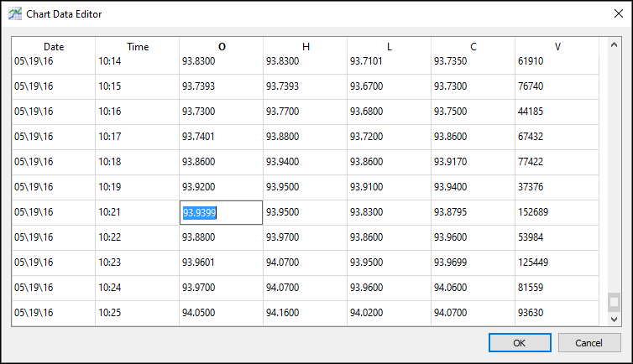Select the date cell in 10:17 row
The width and height of the screenshot is (633, 364).
click(54, 138)
